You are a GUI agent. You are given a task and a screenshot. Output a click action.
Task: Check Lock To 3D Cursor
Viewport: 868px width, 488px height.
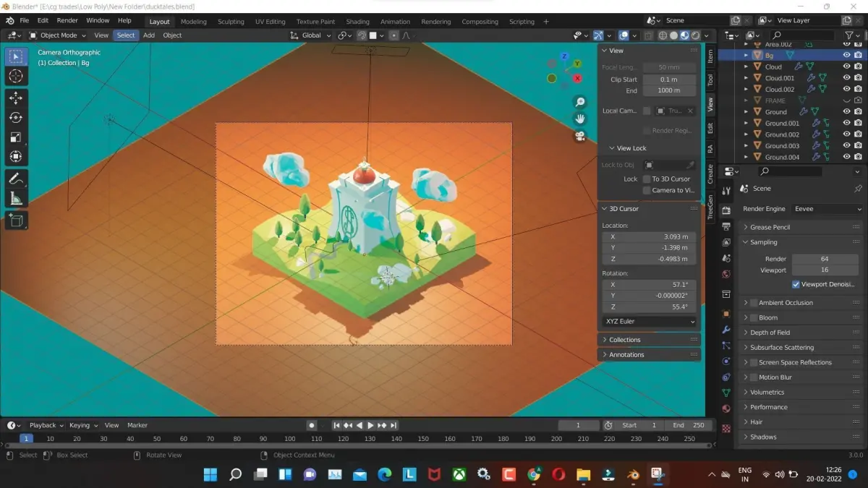pyautogui.click(x=647, y=179)
